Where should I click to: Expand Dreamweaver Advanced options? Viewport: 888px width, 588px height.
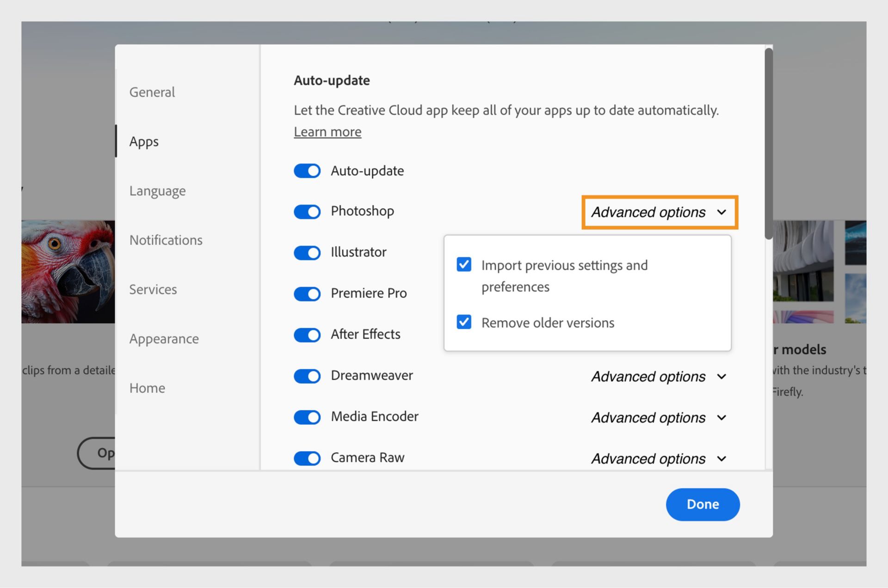click(x=659, y=376)
